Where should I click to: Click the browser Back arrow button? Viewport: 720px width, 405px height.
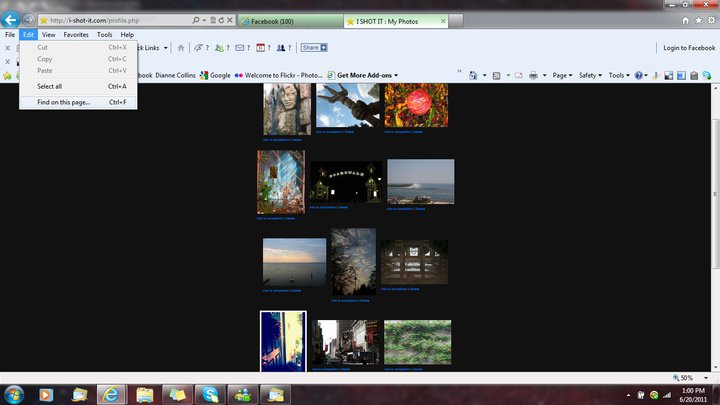[11, 19]
